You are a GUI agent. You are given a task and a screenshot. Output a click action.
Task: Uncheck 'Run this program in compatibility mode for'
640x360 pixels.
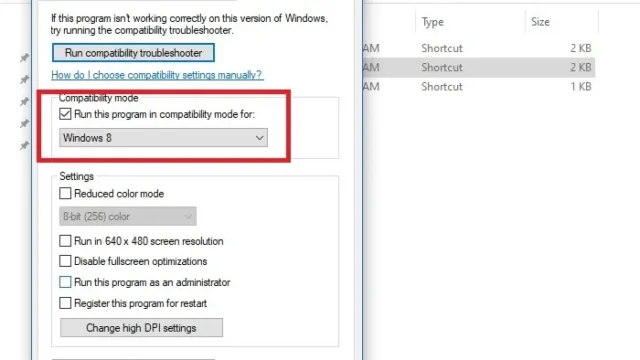(x=65, y=114)
